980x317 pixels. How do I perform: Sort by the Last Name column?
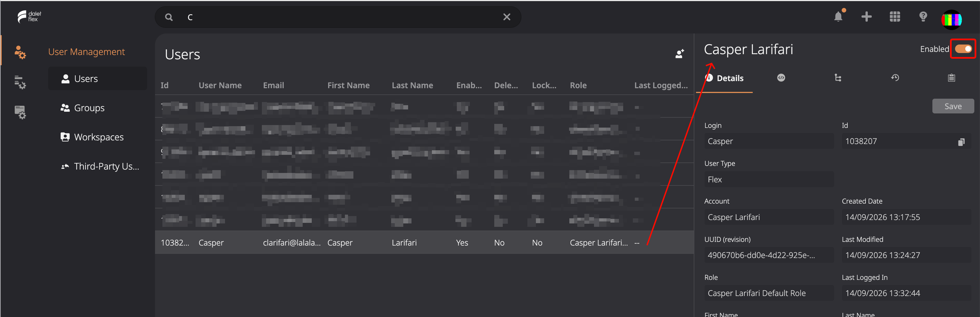point(412,86)
